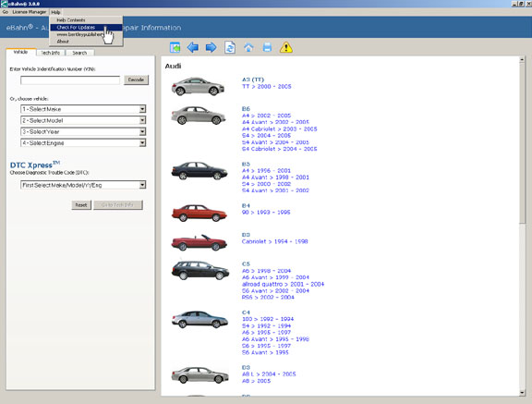Screen dimensions: 532x404
Task: Open the Cabriolet > 1994 - 1998 link
Action: tap(275, 241)
